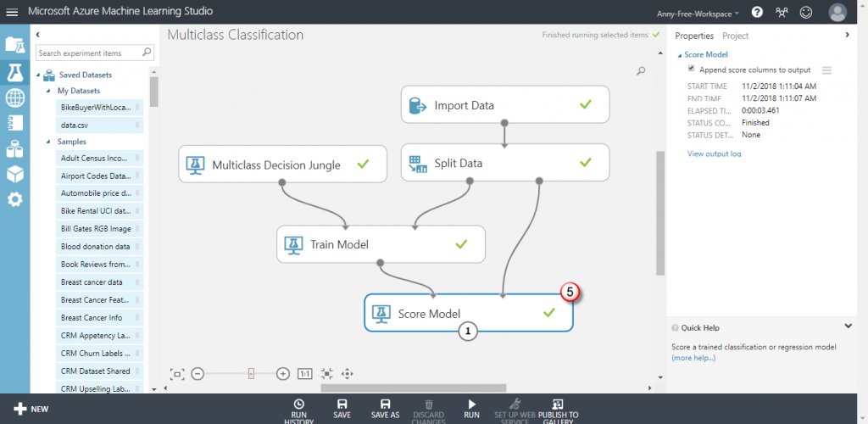Click the Help question mark icon
The height and width of the screenshot is (424, 868).
(757, 12)
